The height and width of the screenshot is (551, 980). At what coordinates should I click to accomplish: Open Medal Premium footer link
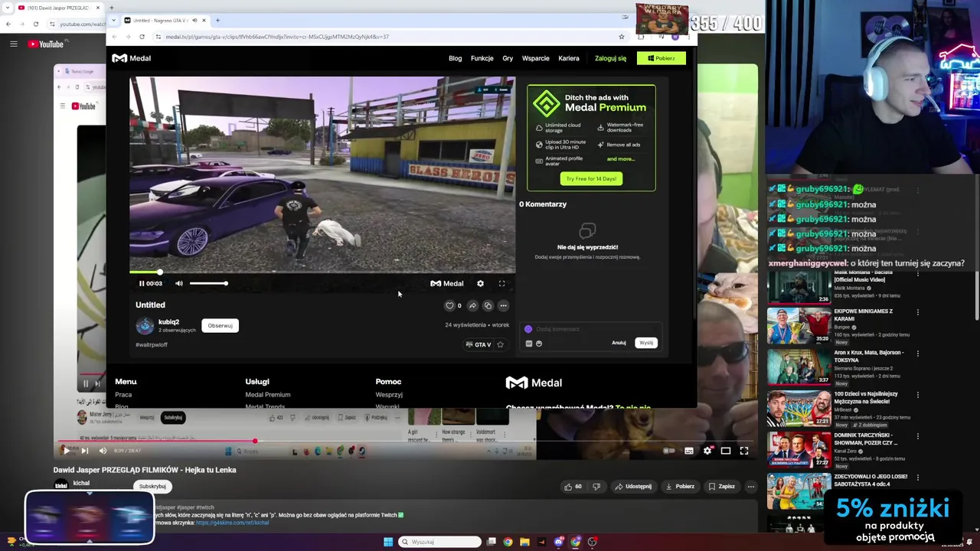point(267,395)
